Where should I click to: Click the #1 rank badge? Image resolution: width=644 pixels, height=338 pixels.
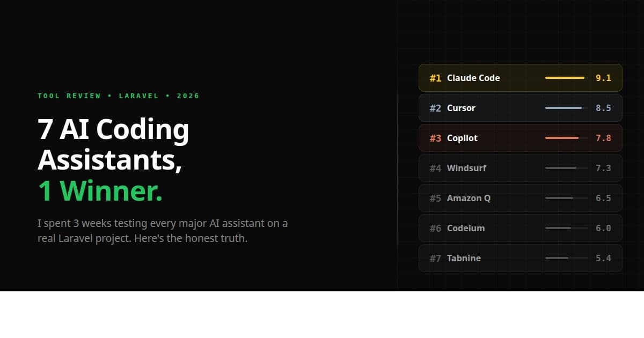point(435,78)
